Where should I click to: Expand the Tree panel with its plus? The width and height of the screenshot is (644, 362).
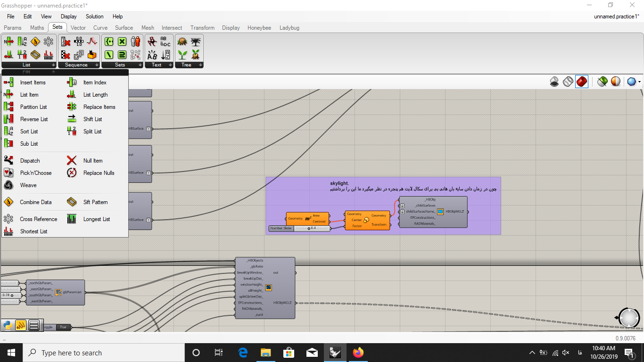pos(200,65)
